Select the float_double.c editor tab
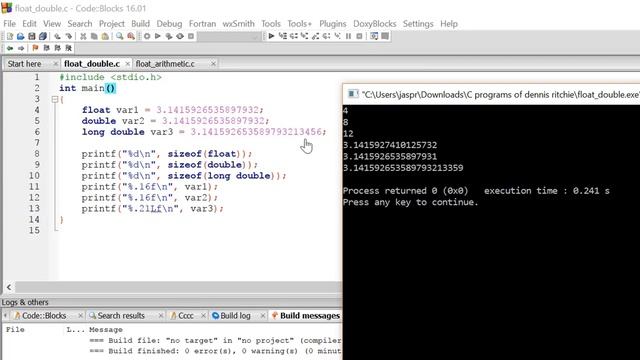 point(92,64)
